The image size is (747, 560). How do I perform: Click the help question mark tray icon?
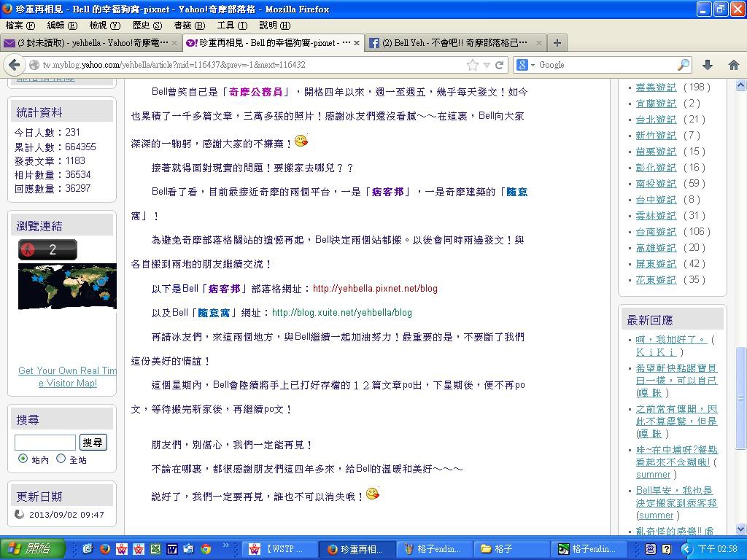pos(667,549)
